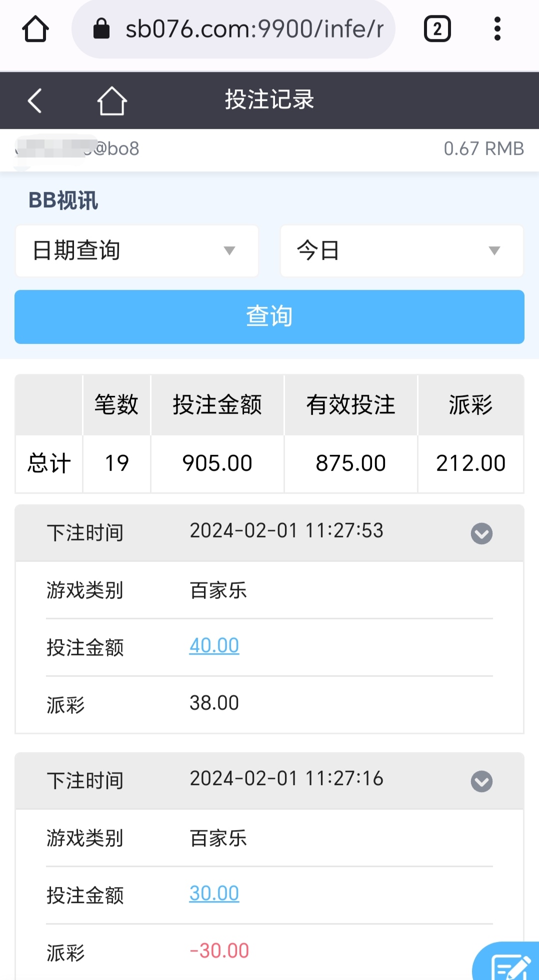The image size is (539, 980).
Task: Open the 40.00 bet amount link
Action: [x=214, y=646]
